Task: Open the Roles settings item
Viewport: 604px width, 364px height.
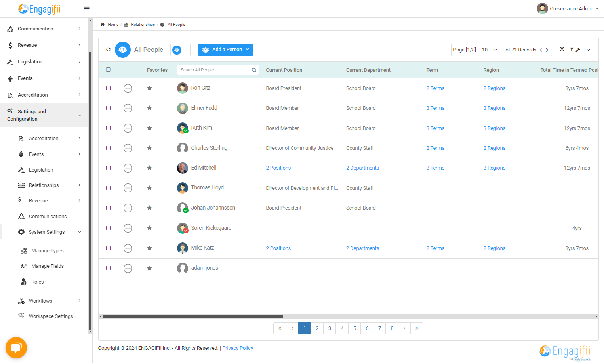Action: [x=38, y=282]
